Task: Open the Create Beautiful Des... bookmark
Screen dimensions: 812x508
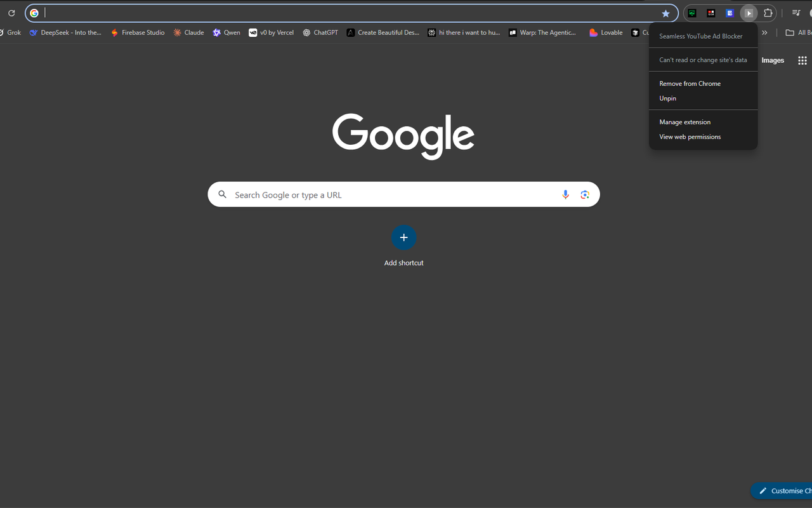Action: (x=383, y=32)
